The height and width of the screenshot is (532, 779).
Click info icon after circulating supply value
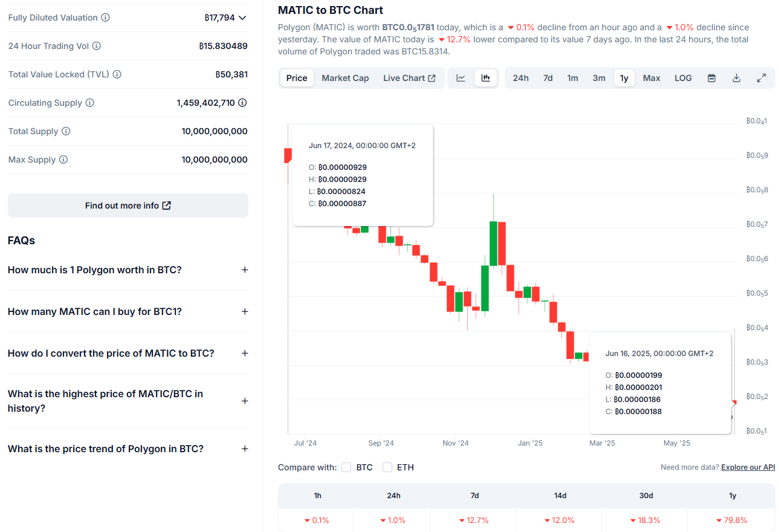tap(242, 103)
